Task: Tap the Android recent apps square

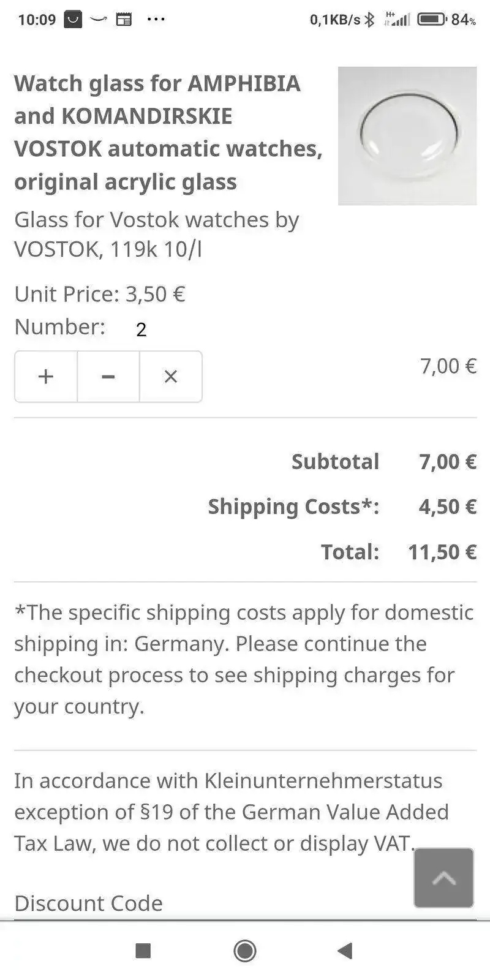Action: coord(143,951)
